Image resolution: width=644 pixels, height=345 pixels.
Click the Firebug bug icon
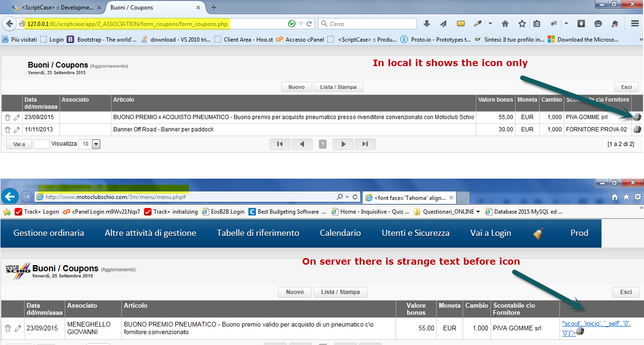click(554, 24)
